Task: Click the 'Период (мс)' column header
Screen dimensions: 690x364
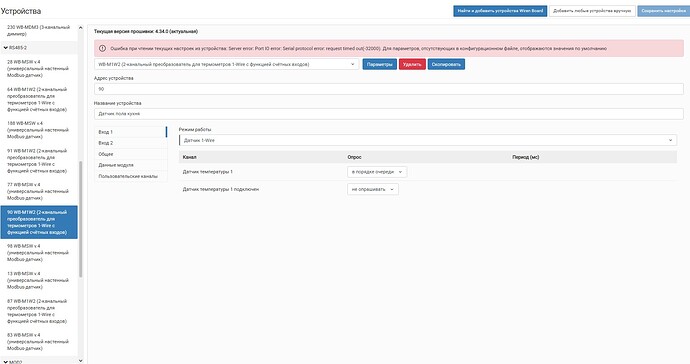Action: click(x=525, y=157)
